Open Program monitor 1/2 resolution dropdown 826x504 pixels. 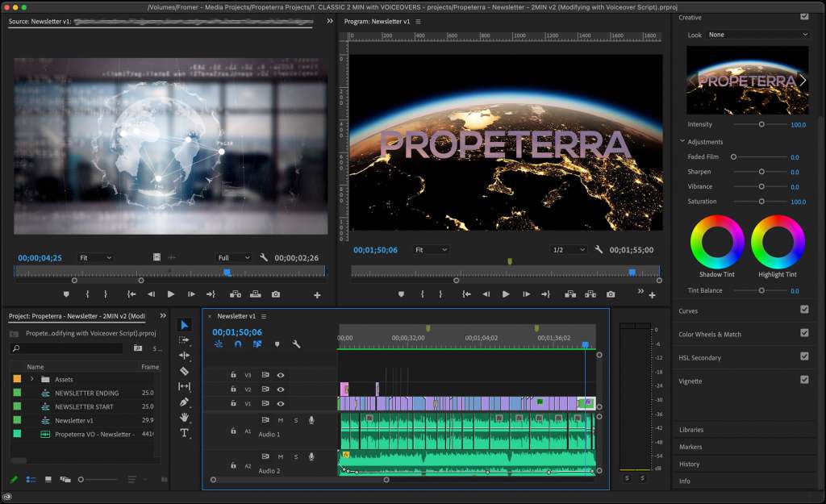[x=569, y=250]
